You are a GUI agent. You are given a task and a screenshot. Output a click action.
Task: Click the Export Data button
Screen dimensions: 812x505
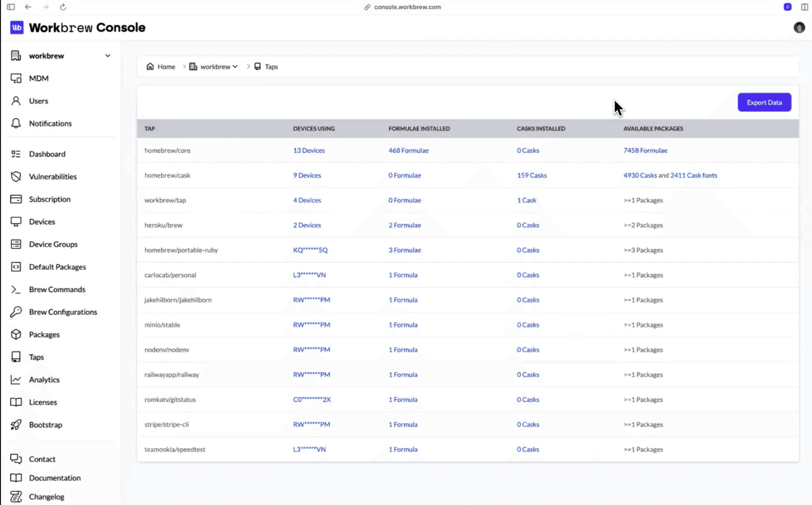coord(764,102)
